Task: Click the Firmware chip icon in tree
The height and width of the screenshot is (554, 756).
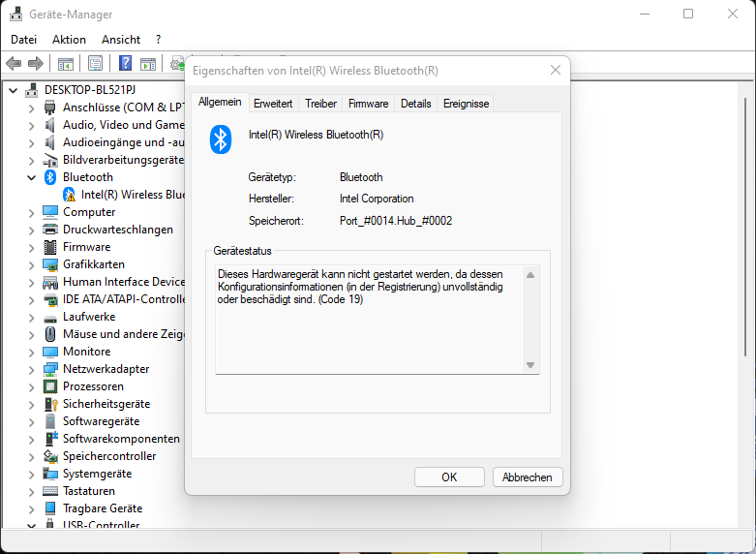Action: (50, 247)
